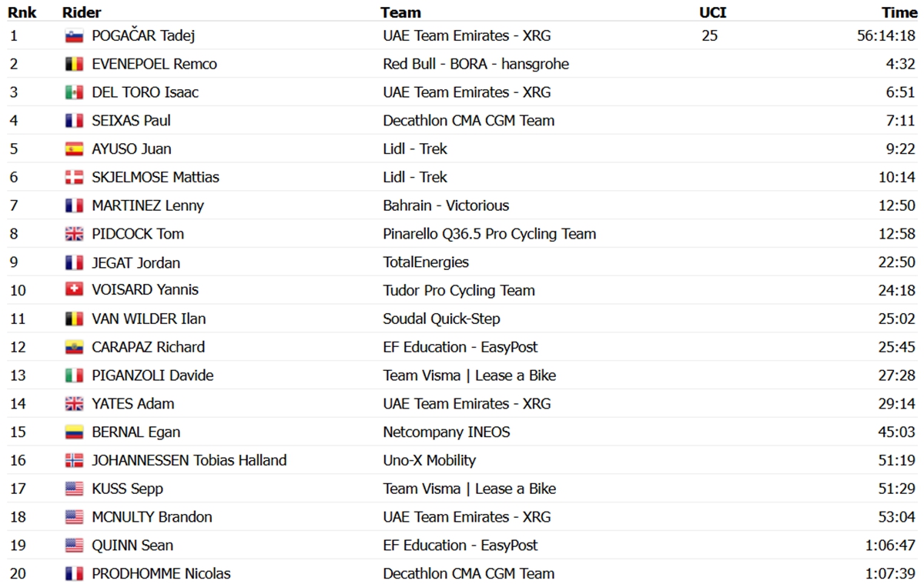Click the British flag beside PIDCOCK Tom

click(x=74, y=234)
